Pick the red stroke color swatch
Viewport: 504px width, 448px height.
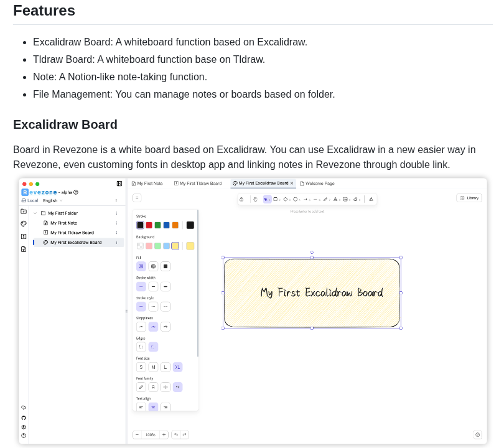click(149, 225)
